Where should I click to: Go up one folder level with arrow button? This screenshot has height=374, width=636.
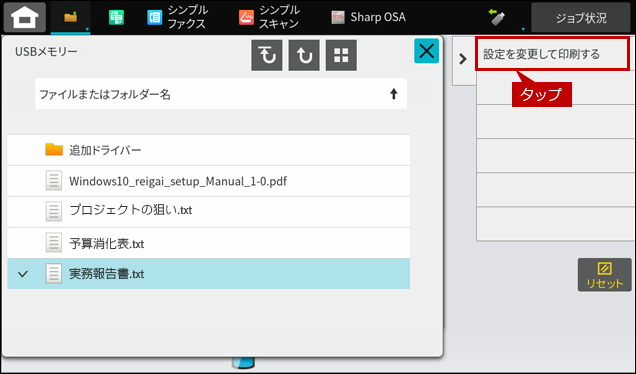[x=304, y=55]
